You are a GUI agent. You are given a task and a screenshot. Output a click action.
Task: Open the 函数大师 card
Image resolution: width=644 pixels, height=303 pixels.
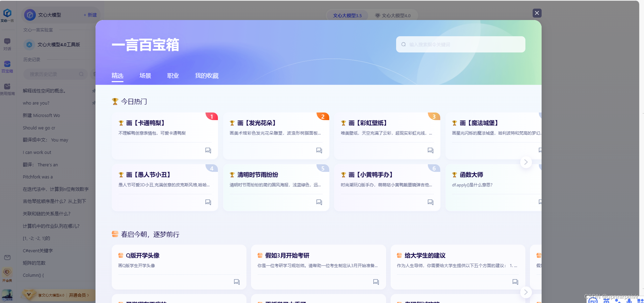point(493,187)
